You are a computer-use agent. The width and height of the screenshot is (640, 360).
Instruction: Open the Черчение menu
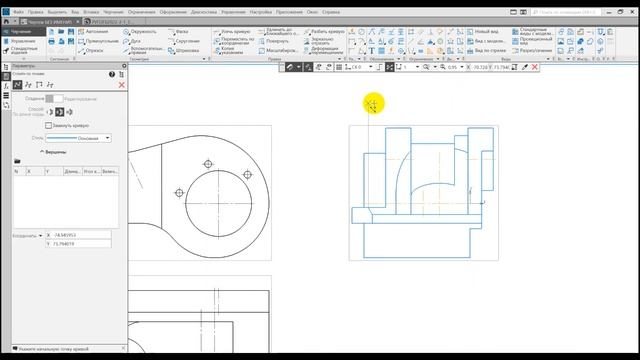tap(113, 12)
